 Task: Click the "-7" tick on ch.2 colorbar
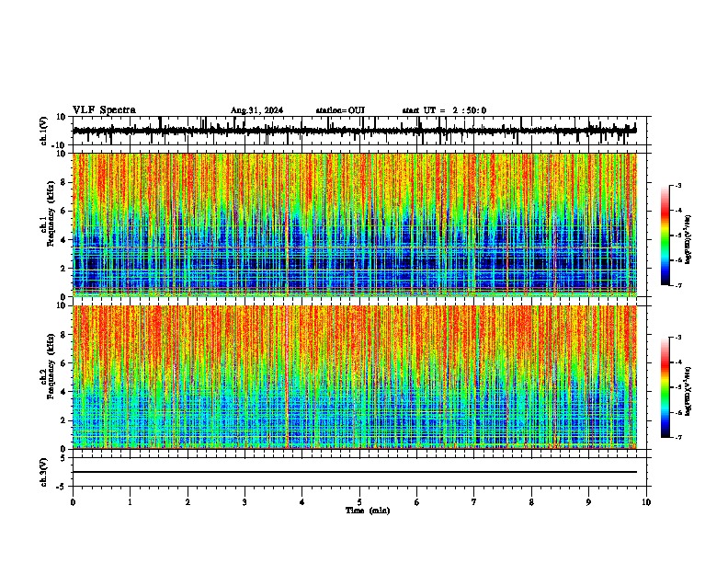coord(677,438)
